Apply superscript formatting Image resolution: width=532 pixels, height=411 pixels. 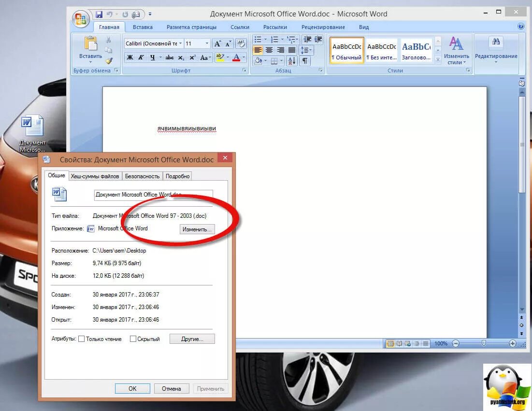[192, 57]
